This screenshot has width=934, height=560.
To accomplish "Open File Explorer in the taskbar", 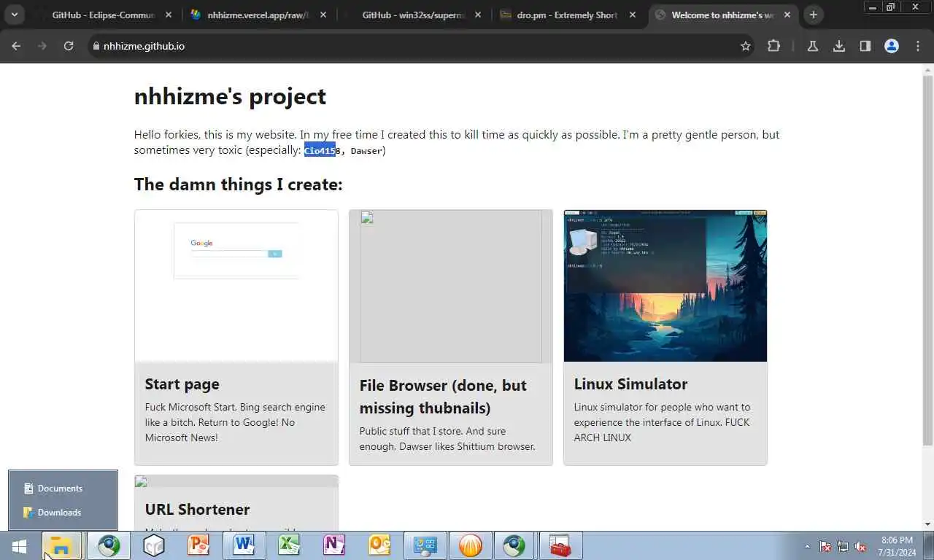I will 62,545.
